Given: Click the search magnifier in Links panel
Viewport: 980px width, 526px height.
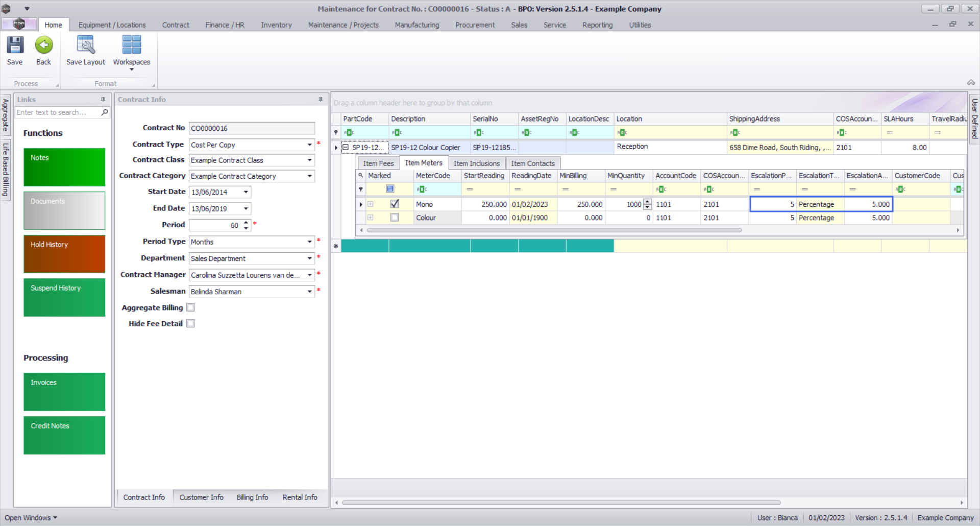Looking at the screenshot, I should (x=105, y=112).
